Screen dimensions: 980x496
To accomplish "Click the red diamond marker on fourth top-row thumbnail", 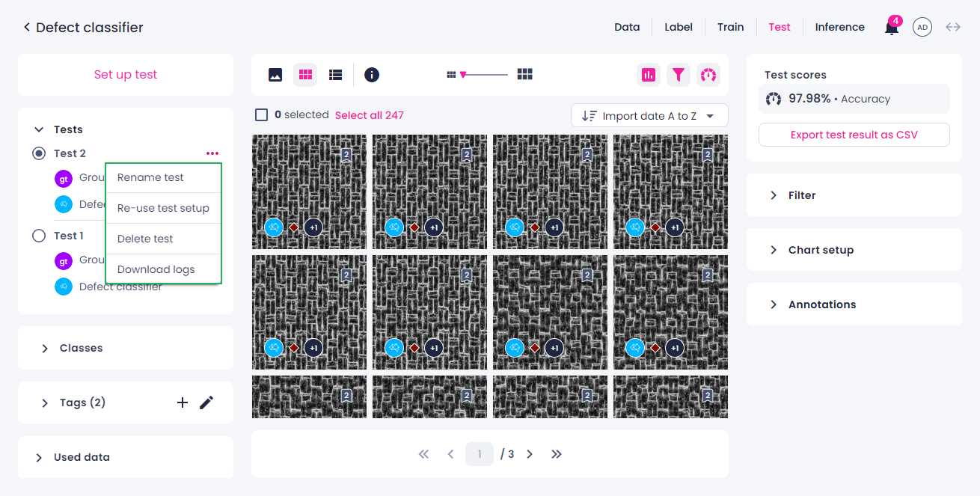I will coord(655,227).
